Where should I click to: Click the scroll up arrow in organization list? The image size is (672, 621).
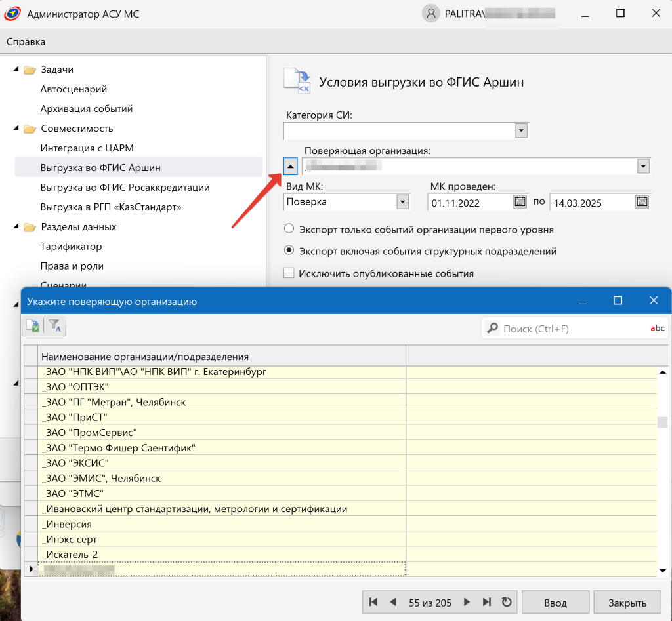663,372
